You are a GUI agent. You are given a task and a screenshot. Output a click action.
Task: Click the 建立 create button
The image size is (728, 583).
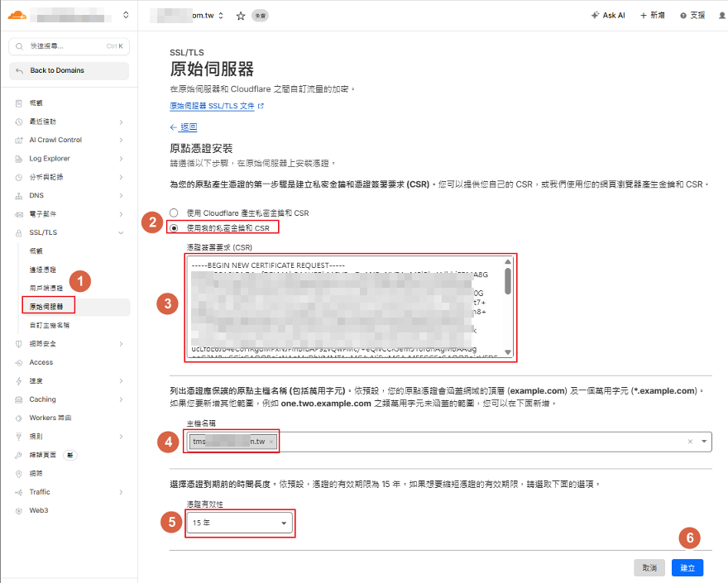coord(687,567)
